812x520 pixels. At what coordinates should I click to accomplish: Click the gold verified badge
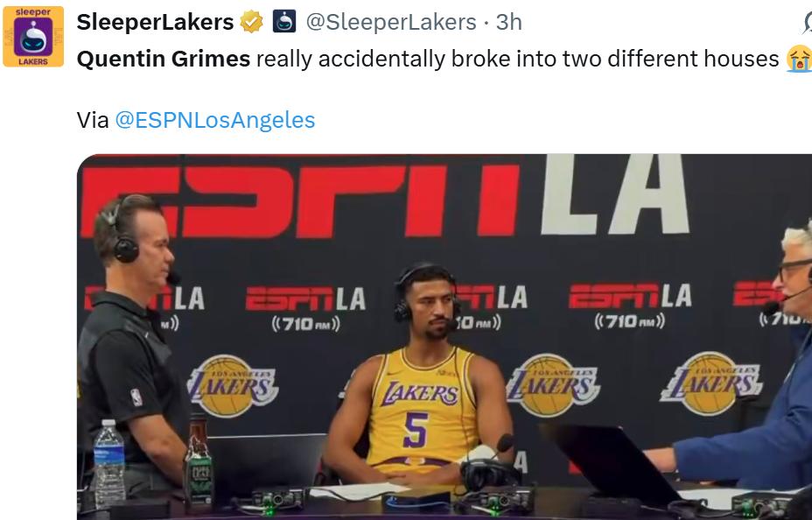point(251,22)
